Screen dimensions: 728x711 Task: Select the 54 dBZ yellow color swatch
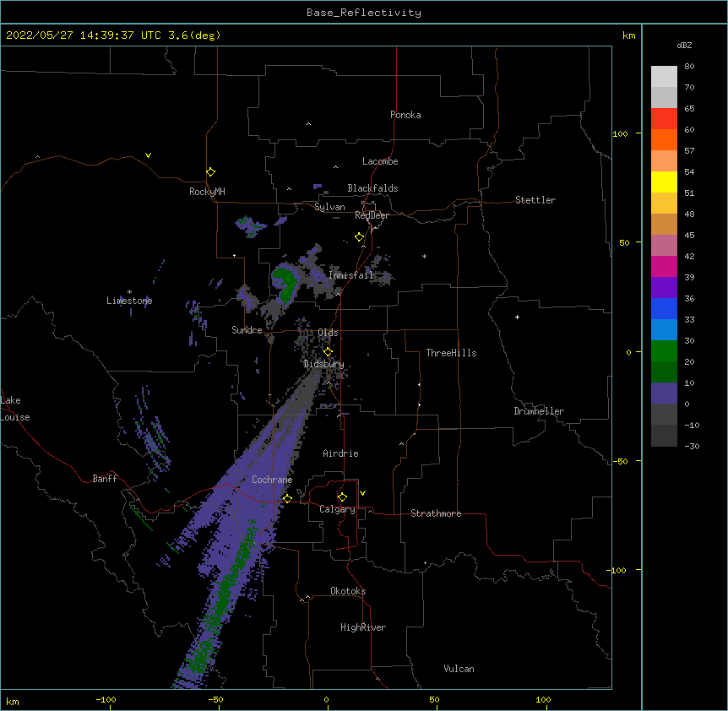(x=664, y=182)
